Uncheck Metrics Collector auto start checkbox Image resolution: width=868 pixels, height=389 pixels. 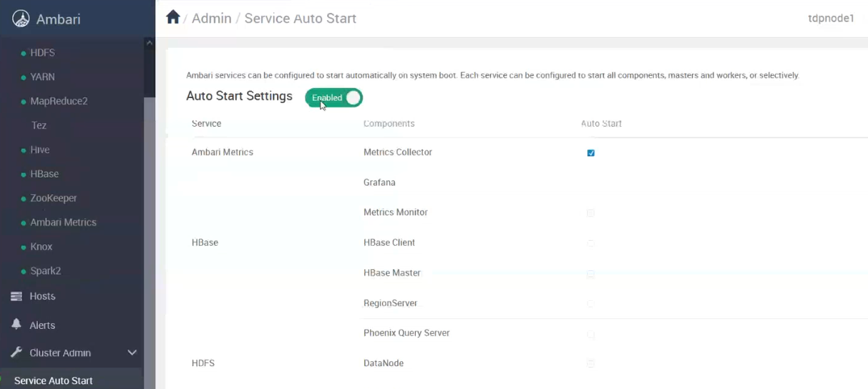pyautogui.click(x=591, y=153)
